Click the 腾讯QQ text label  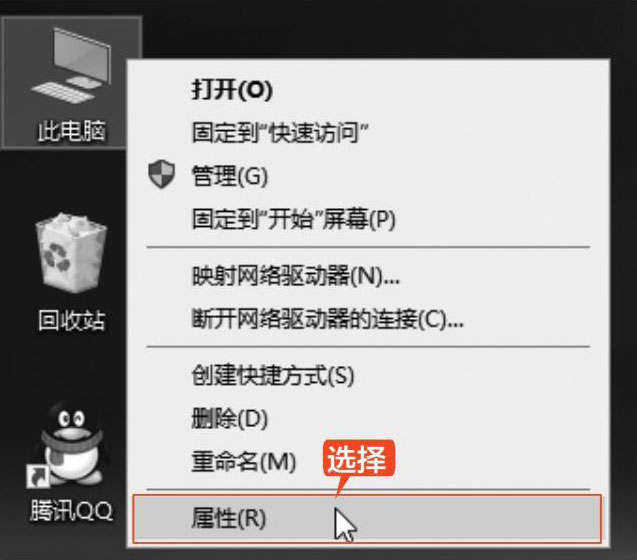[72, 511]
